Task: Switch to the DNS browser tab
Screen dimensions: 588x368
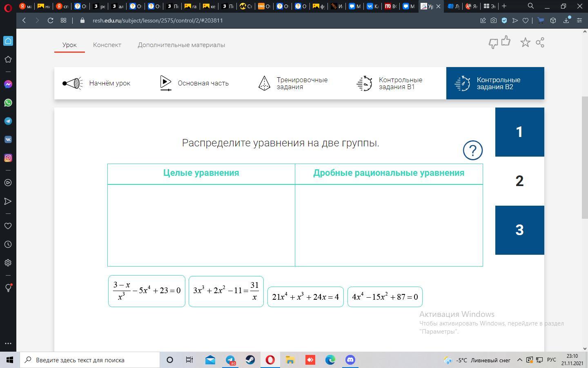Action: click(x=264, y=6)
